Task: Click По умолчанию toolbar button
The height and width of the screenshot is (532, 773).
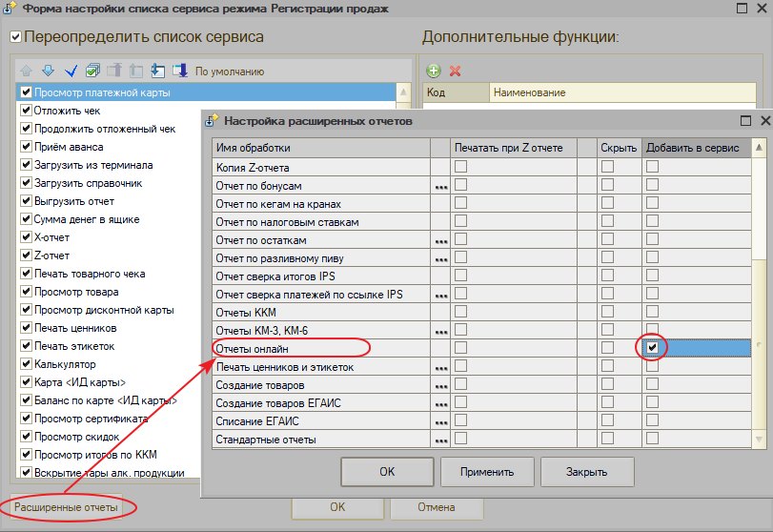Action: (x=230, y=72)
